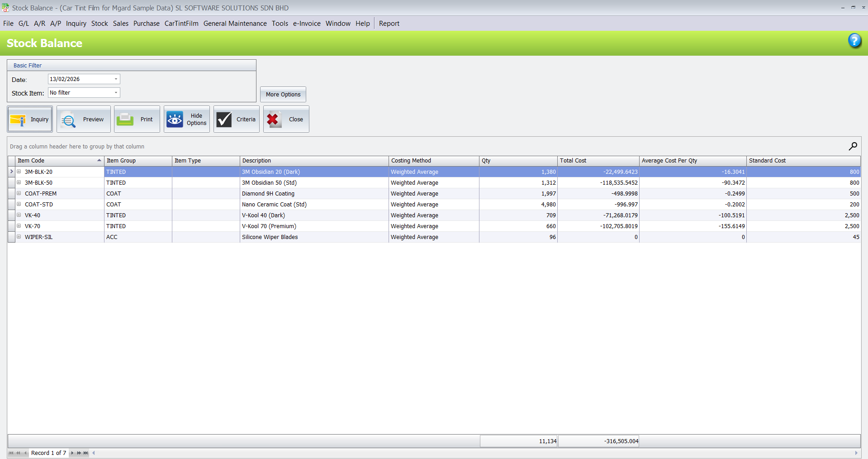Click the More Options button
This screenshot has width=868, height=459.
(283, 95)
